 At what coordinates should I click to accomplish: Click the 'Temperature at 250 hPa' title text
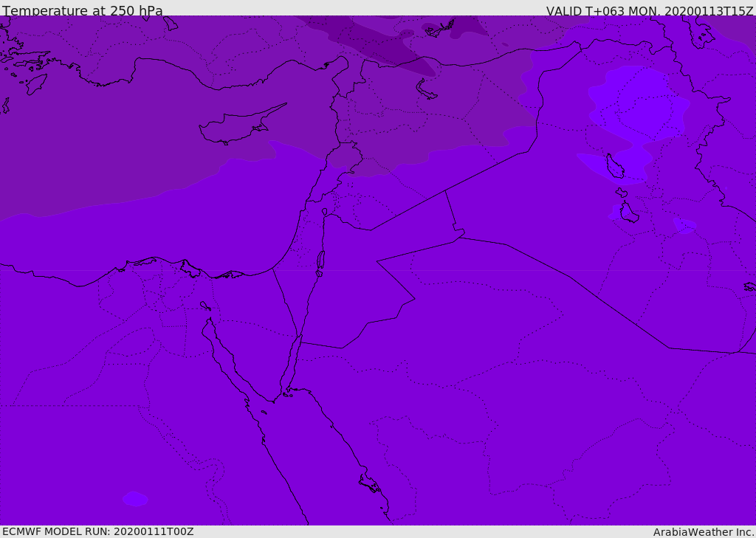coord(83,10)
